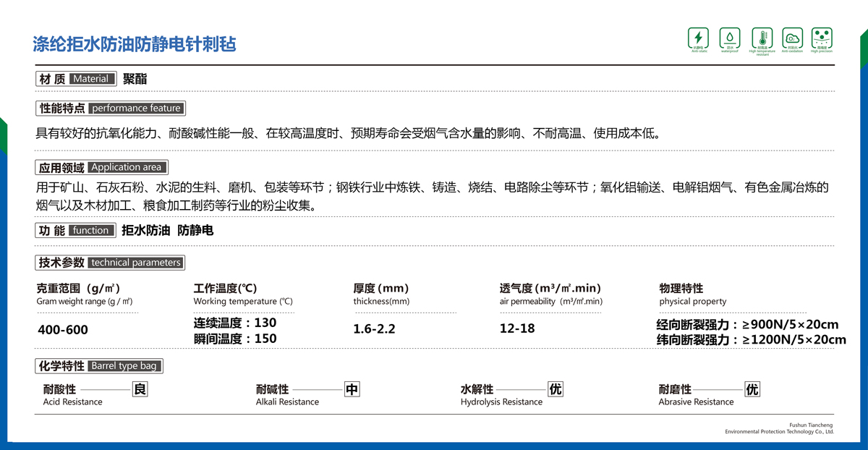Click the Anti-static lightning bolt icon
868x450 pixels.
[699, 38]
